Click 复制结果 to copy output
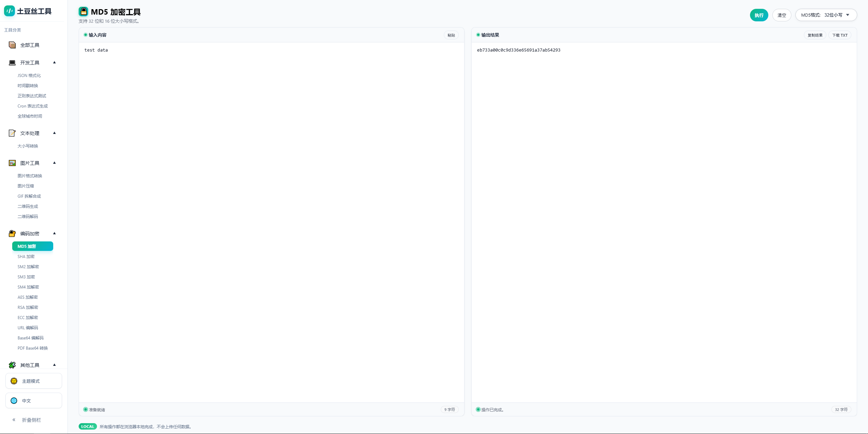 pyautogui.click(x=815, y=35)
